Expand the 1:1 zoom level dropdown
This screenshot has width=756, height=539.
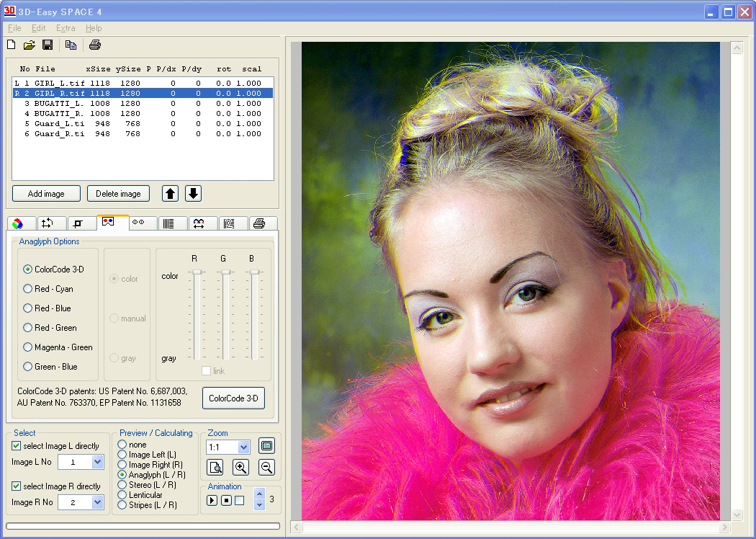[243, 447]
